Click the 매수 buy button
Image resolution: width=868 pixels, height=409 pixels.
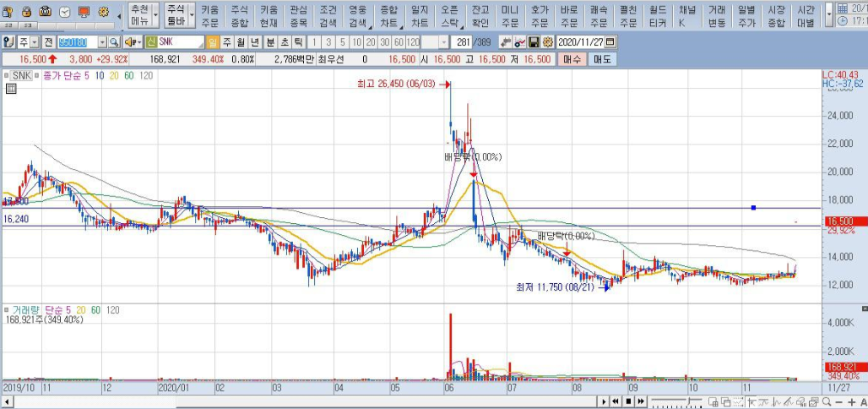tap(572, 59)
